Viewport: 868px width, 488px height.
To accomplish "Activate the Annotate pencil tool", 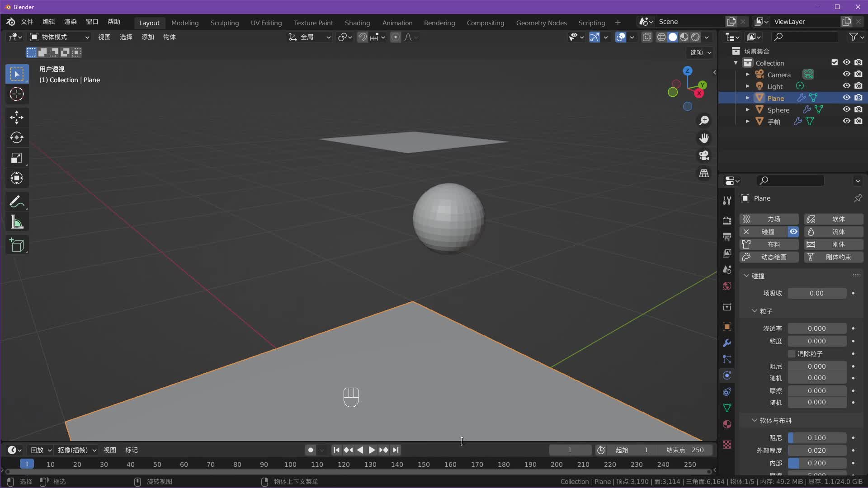I will [17, 202].
